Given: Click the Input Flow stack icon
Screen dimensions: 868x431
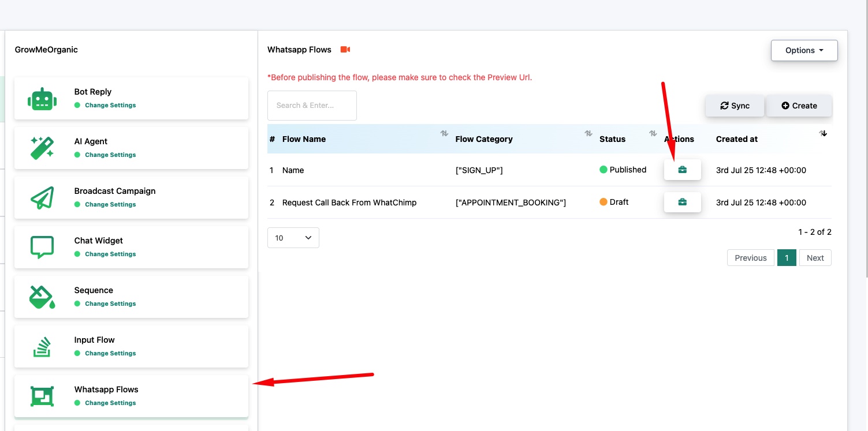Looking at the screenshot, I should [x=42, y=347].
